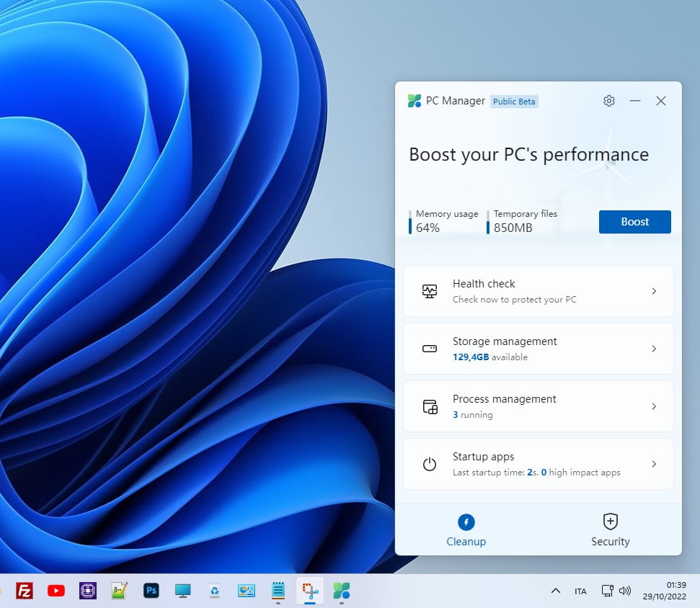Click the Boost button

coord(634,222)
